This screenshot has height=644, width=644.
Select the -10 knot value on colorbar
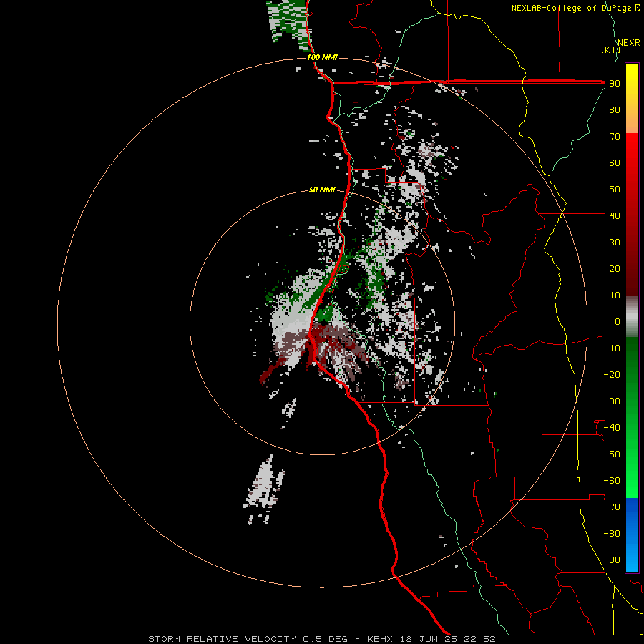tap(612, 348)
